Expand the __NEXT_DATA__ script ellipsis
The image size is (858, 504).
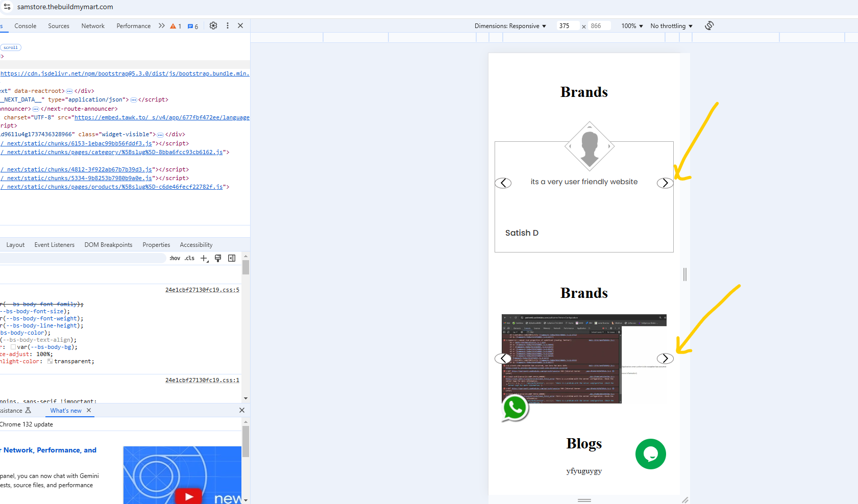point(134,99)
